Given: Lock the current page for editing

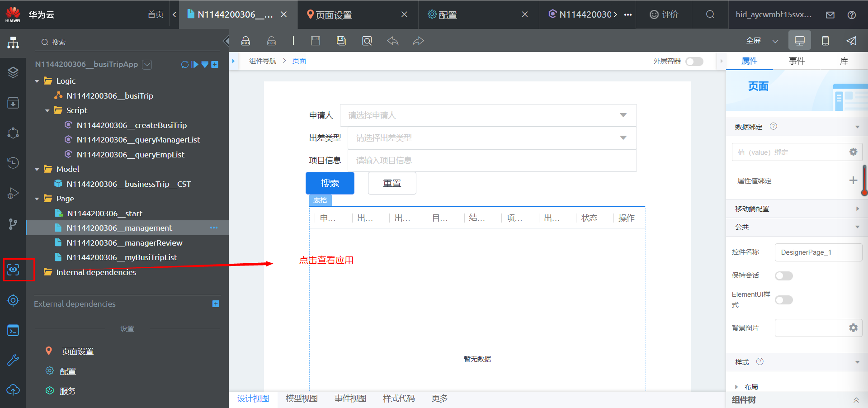Looking at the screenshot, I should coord(245,40).
